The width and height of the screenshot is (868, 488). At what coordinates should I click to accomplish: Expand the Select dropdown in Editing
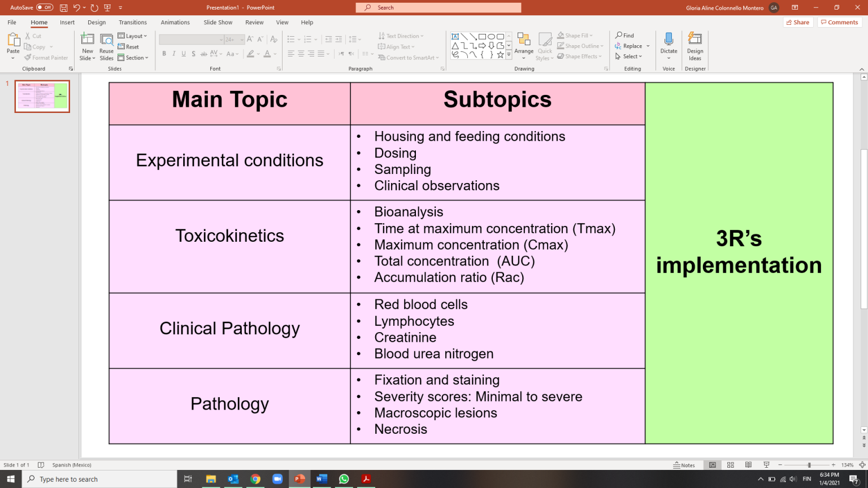coord(629,56)
